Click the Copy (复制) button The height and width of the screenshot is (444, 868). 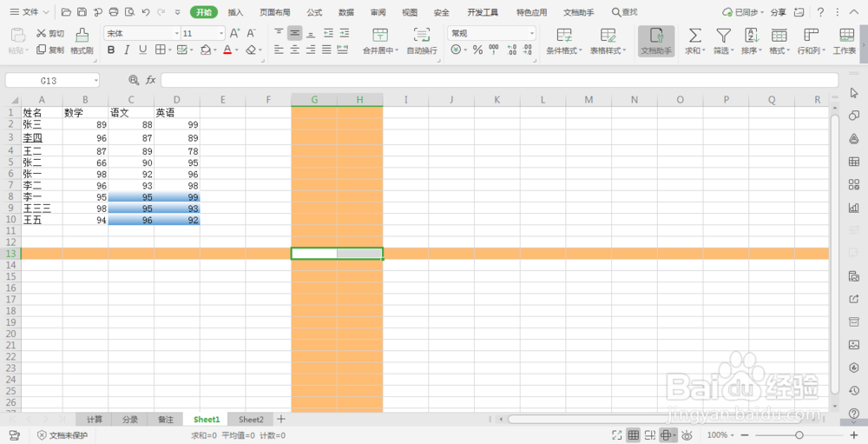[50, 50]
